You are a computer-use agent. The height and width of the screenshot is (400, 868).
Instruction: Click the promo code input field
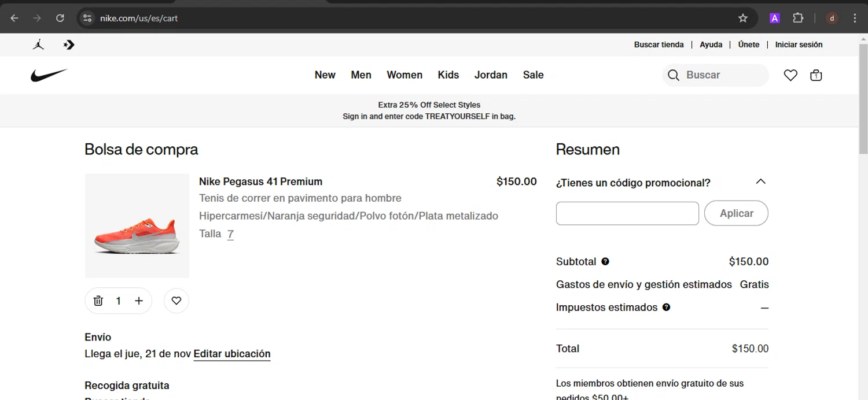[627, 213]
